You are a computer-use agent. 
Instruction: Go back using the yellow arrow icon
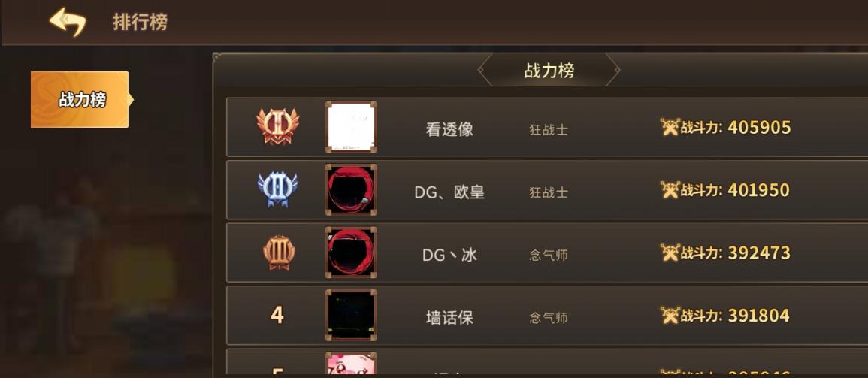[x=68, y=22]
